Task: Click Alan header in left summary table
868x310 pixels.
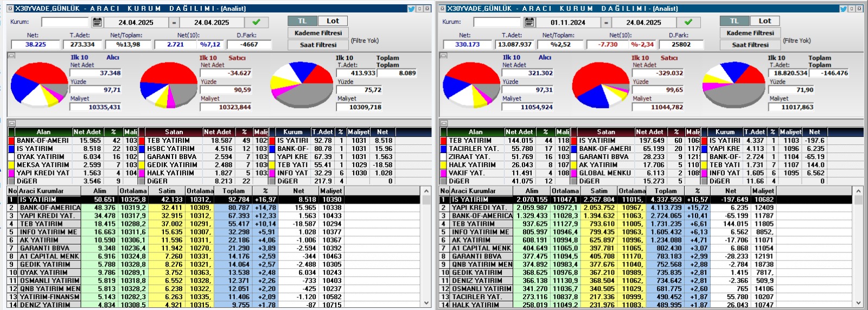Action: pos(43,132)
